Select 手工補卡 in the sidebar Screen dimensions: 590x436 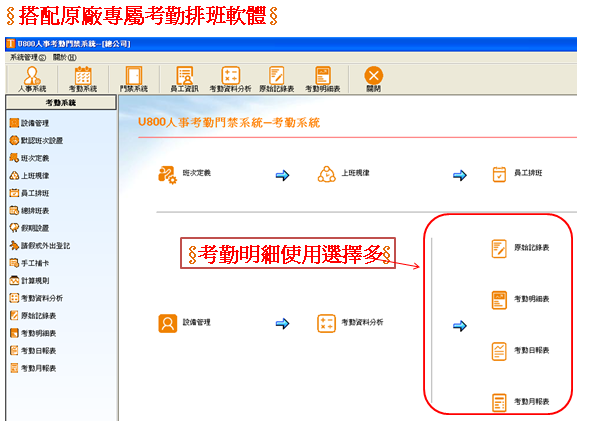click(x=29, y=263)
